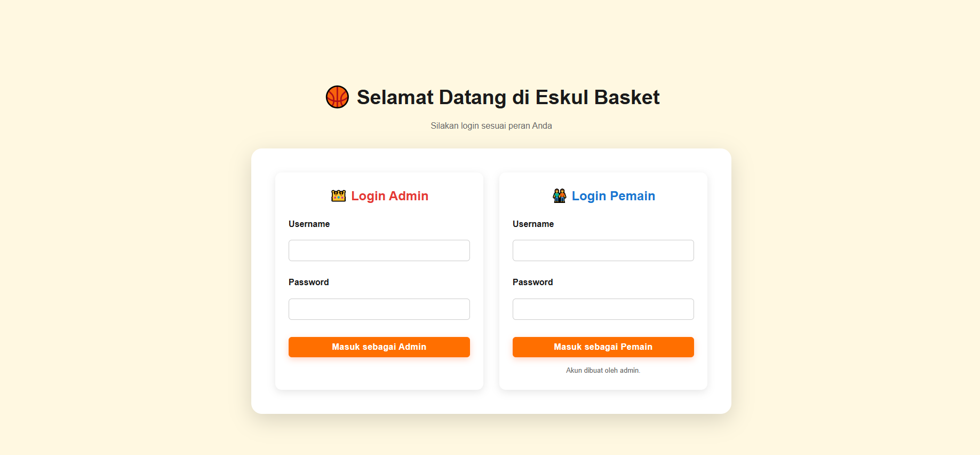Click the Selamat Datang di Eskul Basket title
The image size is (980, 455).
pos(507,97)
